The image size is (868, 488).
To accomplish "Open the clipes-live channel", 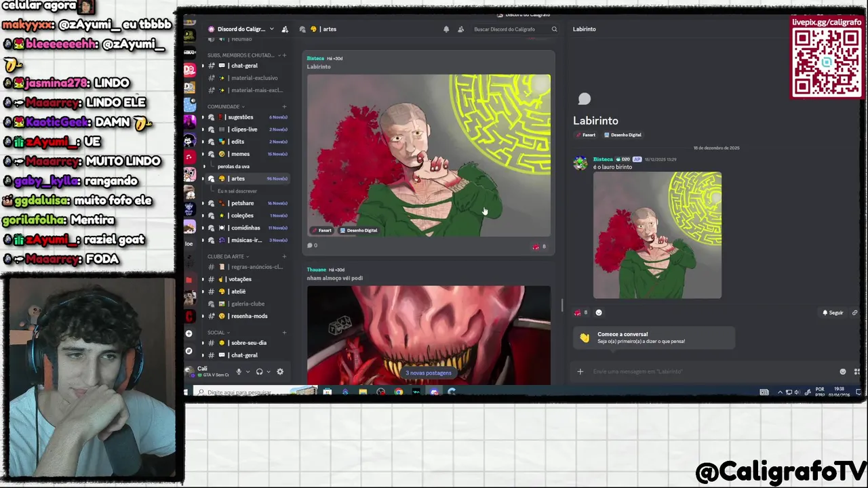I will point(248,129).
